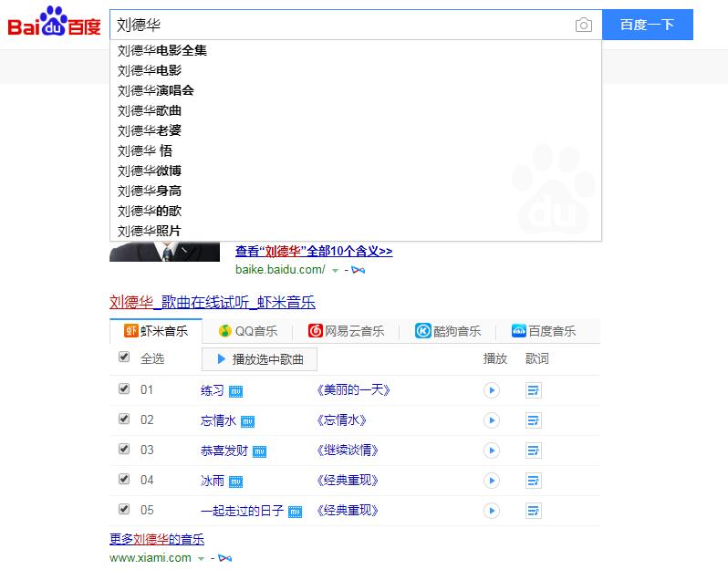This screenshot has width=728, height=580.
Task: Click the icon after www.xiami.com URL
Action: [224, 558]
